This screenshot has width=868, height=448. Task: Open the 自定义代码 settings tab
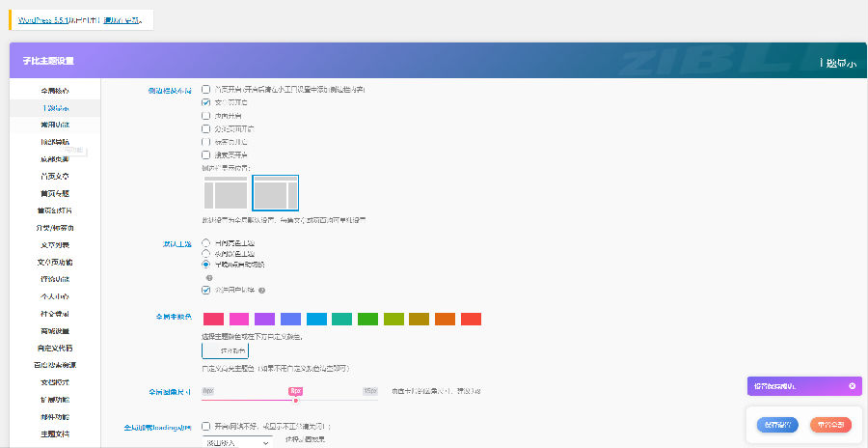(55, 348)
